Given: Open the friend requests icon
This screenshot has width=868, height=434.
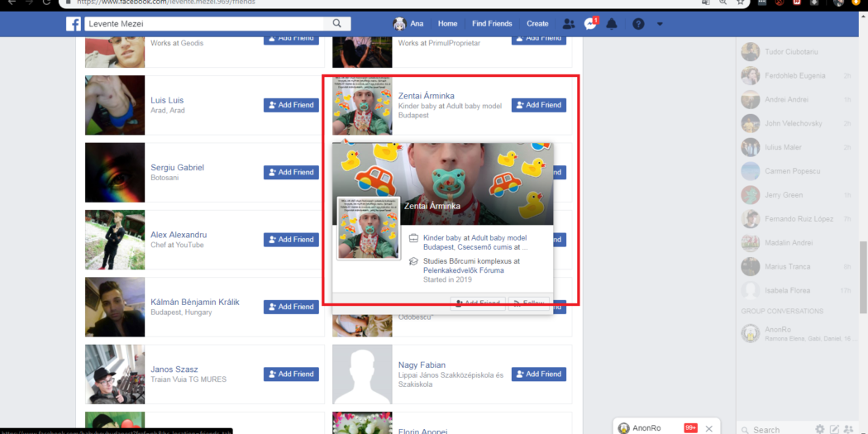Looking at the screenshot, I should pos(569,24).
